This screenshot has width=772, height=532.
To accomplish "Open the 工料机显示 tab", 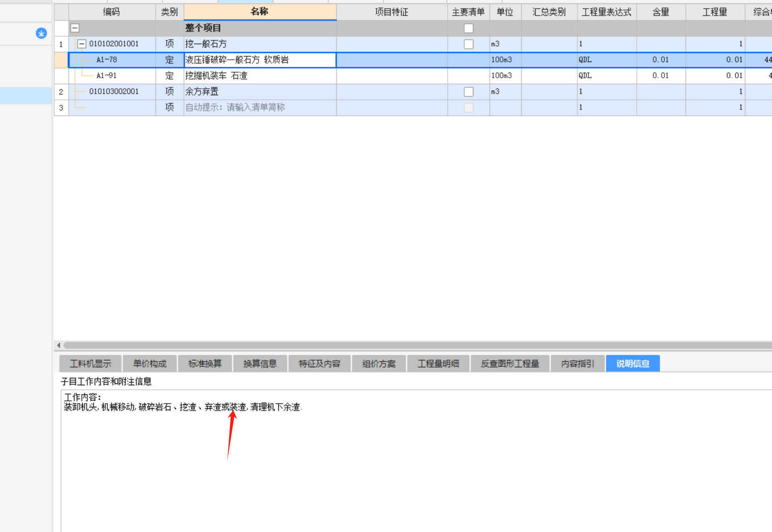I will click(91, 364).
